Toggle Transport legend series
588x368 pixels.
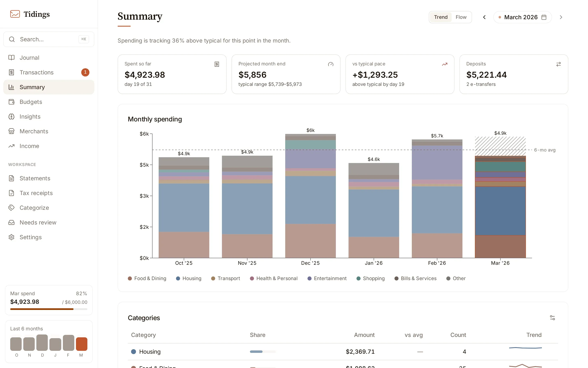point(225,278)
